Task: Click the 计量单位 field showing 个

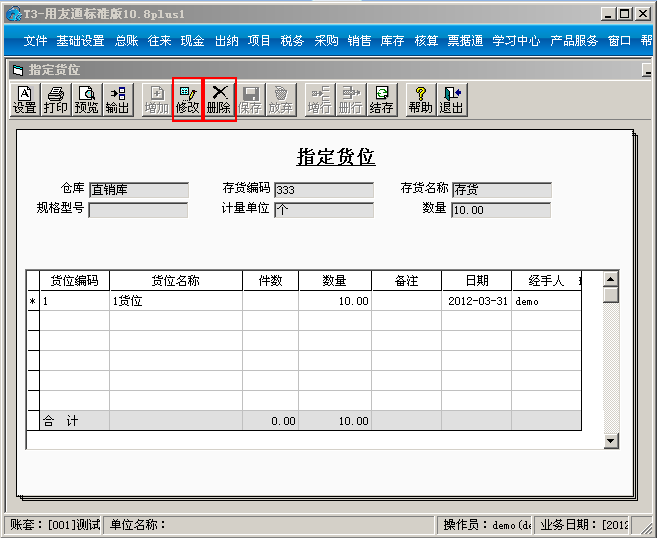Action: click(x=324, y=210)
